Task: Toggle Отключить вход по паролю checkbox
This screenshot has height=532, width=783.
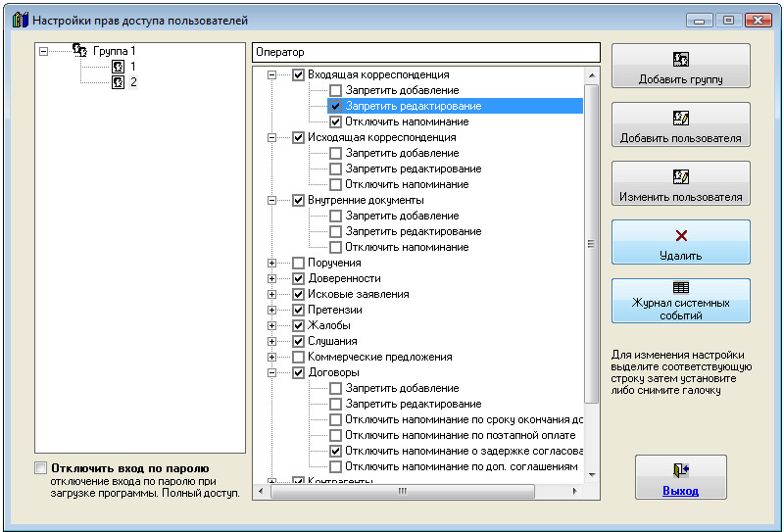Action: tap(41, 468)
